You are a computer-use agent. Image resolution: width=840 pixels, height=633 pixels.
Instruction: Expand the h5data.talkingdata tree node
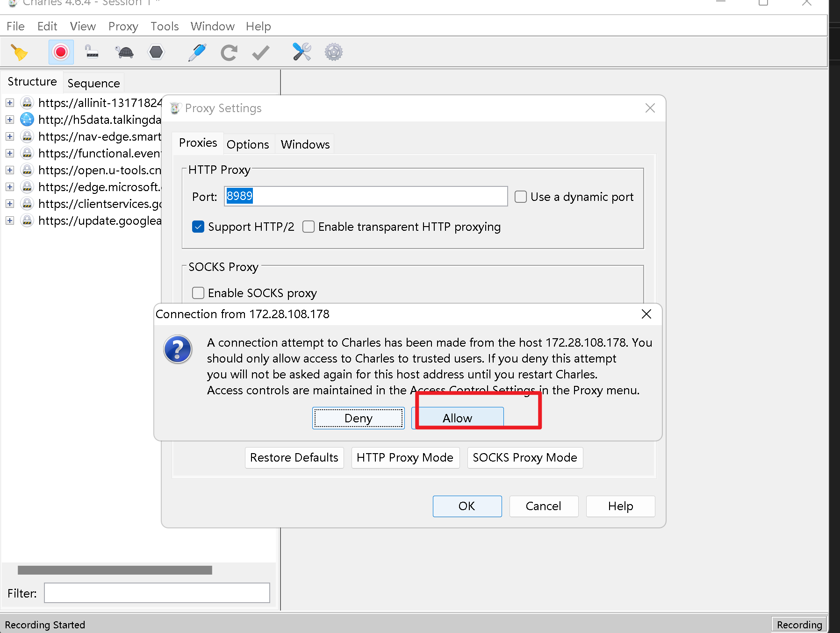click(x=10, y=120)
